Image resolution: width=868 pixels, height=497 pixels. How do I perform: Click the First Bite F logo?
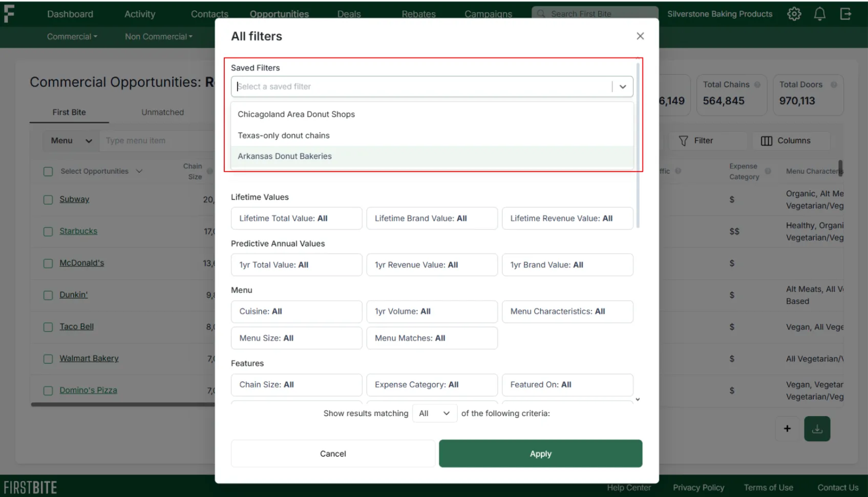click(9, 13)
